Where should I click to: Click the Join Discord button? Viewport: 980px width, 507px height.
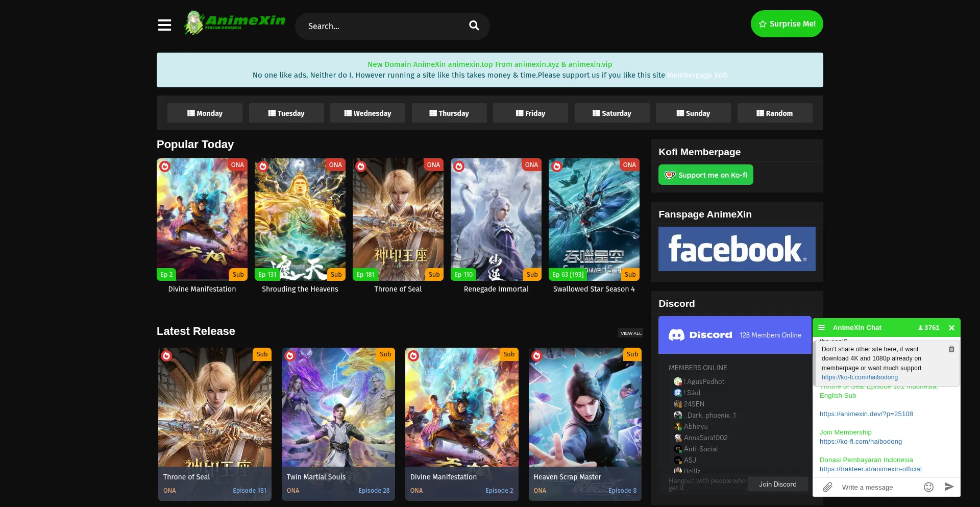(x=777, y=484)
